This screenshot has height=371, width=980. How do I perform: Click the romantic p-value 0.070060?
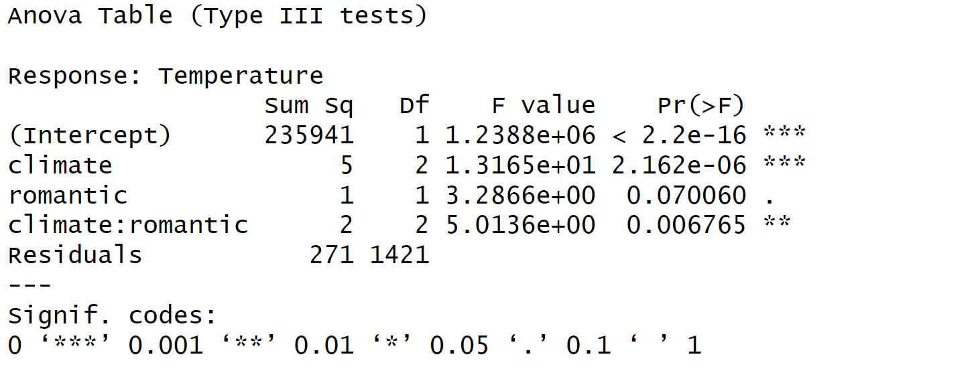point(686,196)
